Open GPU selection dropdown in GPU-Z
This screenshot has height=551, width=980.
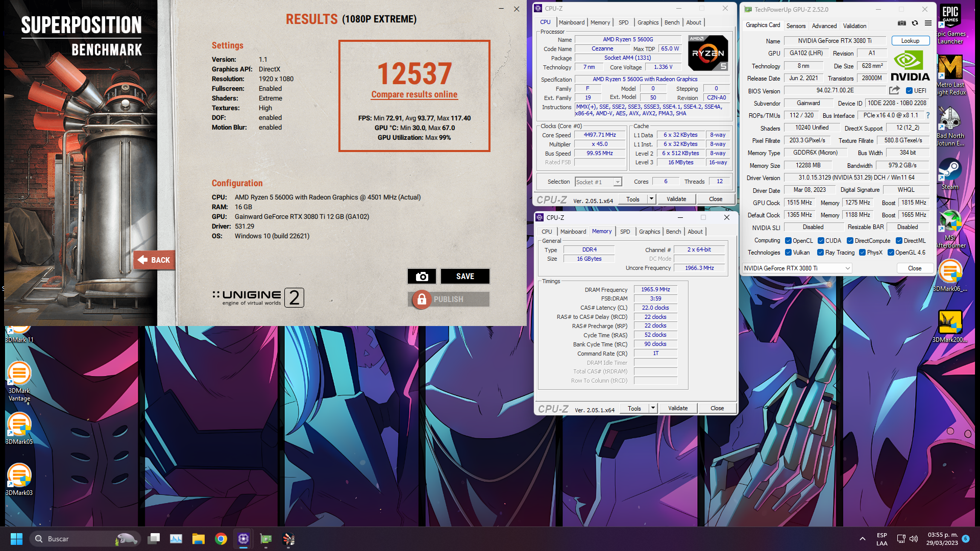pyautogui.click(x=797, y=268)
